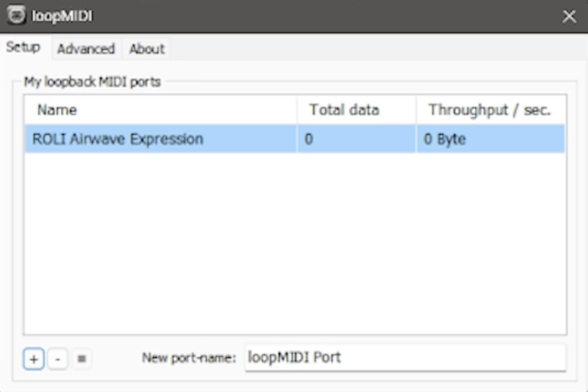Switch to the Setup tab
The image size is (588, 392).
[23, 48]
